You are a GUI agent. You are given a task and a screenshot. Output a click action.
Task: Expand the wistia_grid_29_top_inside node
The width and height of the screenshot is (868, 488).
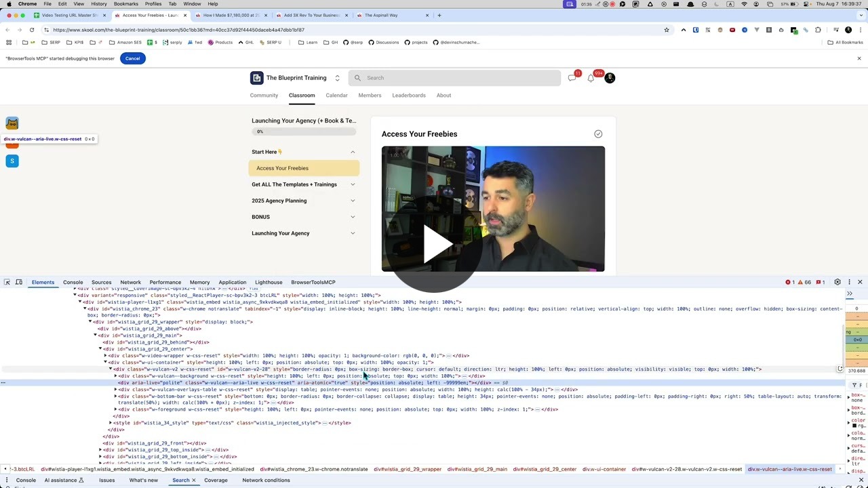coord(100,450)
